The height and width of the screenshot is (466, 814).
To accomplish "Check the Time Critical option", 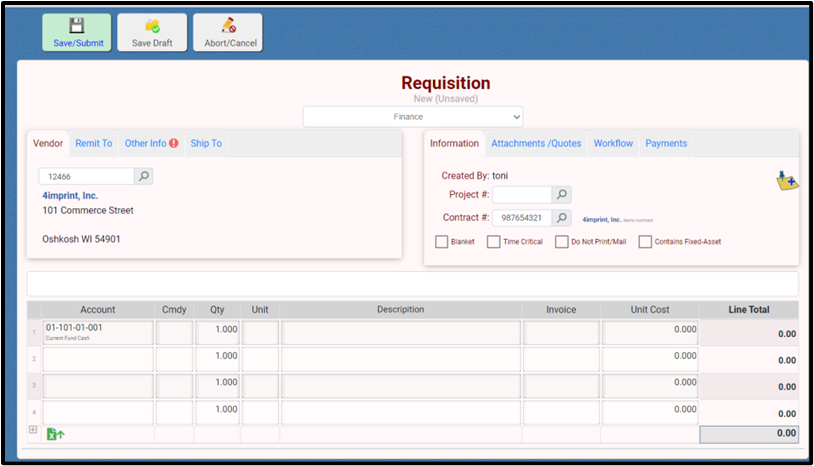I will click(494, 242).
